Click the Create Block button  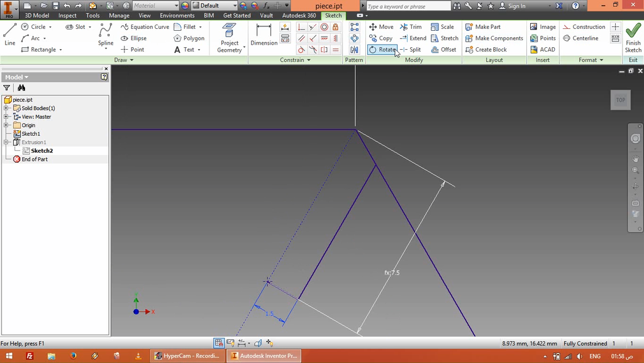coord(486,49)
